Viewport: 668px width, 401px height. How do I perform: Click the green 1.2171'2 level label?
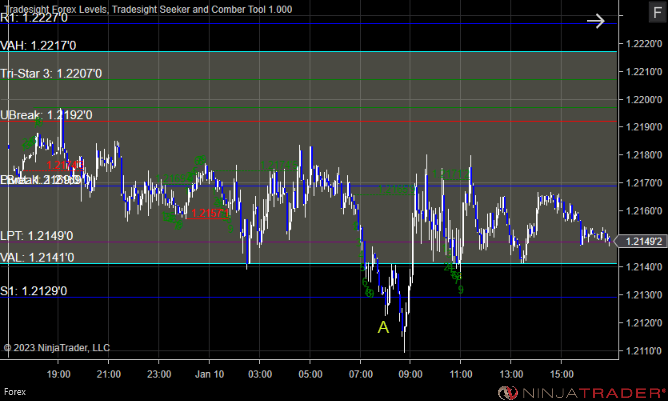point(451,174)
